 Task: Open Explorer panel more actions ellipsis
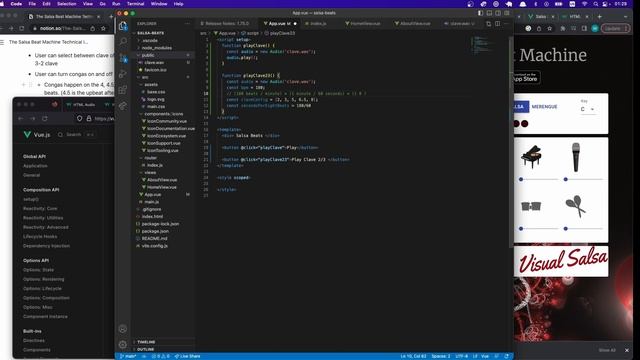pos(187,24)
